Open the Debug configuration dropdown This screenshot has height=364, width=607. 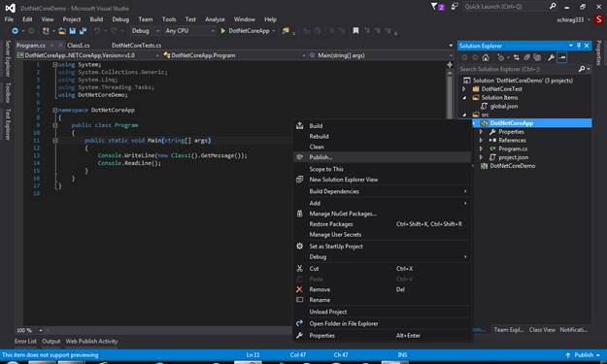pyautogui.click(x=145, y=30)
